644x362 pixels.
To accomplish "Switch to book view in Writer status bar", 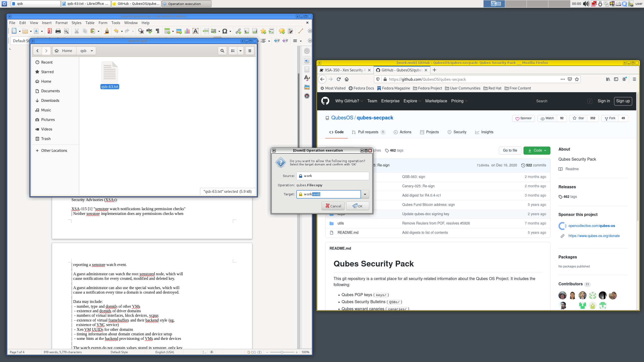I will 259,352.
